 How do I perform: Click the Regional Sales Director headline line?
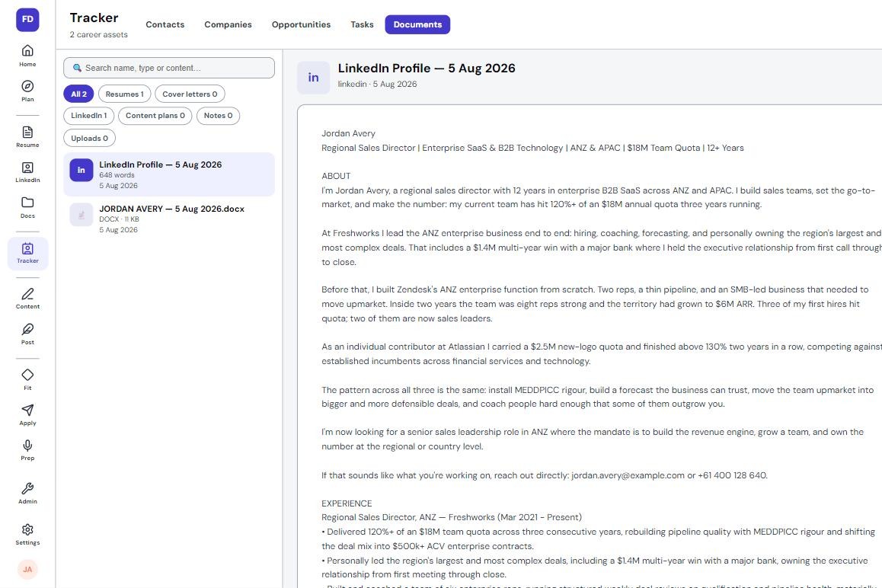[532, 148]
